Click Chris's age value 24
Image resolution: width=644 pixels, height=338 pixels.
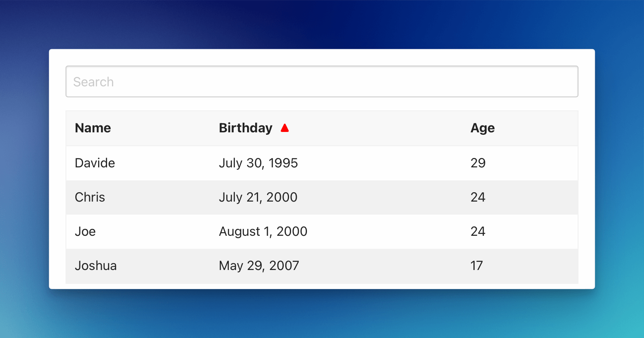tap(478, 197)
